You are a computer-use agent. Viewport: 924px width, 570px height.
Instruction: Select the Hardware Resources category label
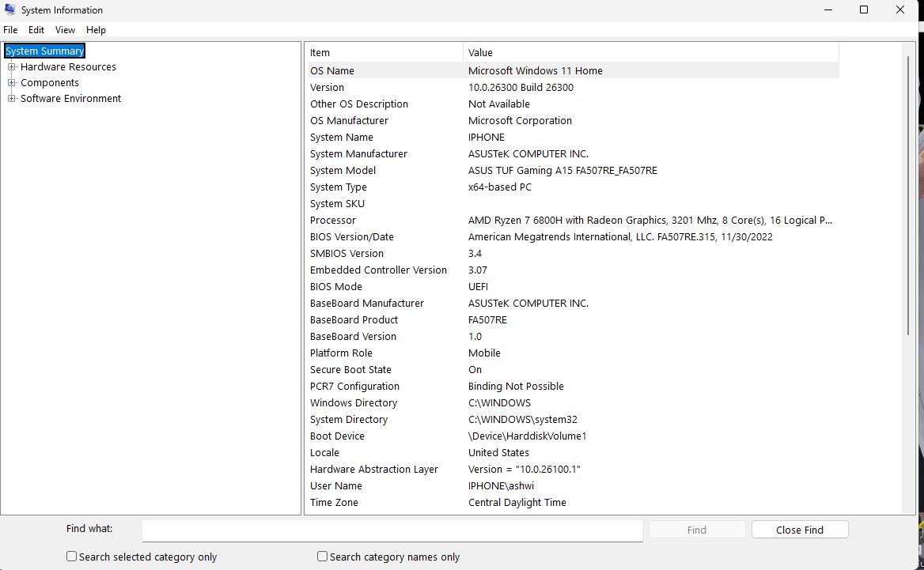(x=68, y=67)
